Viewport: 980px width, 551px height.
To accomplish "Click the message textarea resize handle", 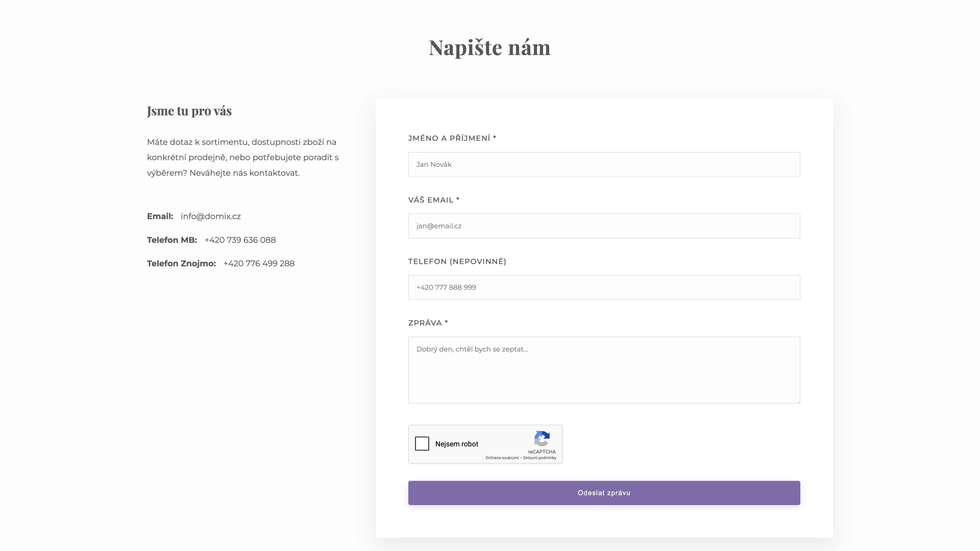I will tap(797, 400).
